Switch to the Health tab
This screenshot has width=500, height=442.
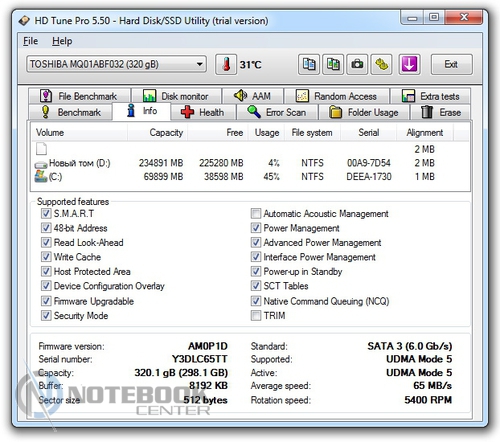pyautogui.click(x=203, y=112)
